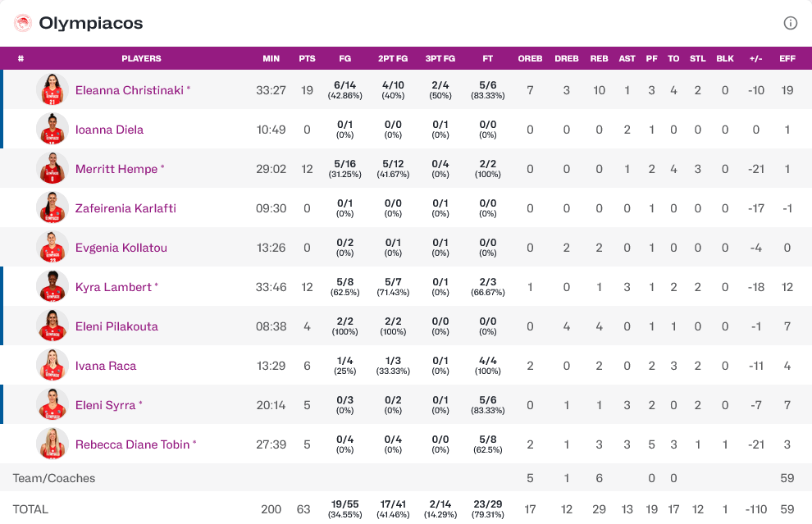Viewport: 812px width, 524px height.
Task: Click the Olympiacos team name heading
Action: 90,23
